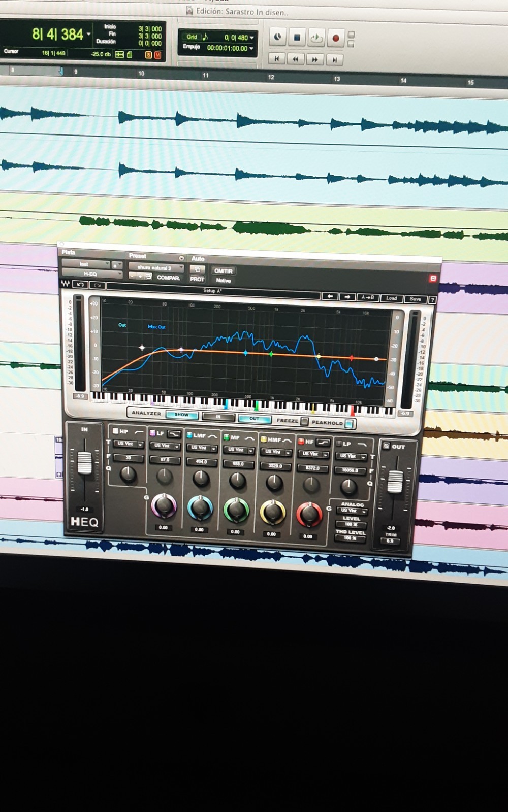This screenshot has height=812, width=508.
Task: Open the MF filter type dropdown
Action: [239, 450]
